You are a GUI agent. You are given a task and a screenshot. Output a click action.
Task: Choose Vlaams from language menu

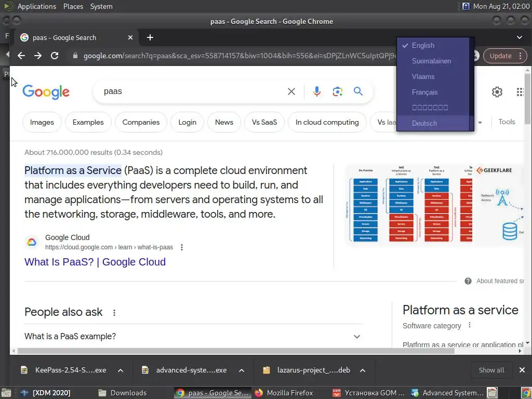coord(433,77)
